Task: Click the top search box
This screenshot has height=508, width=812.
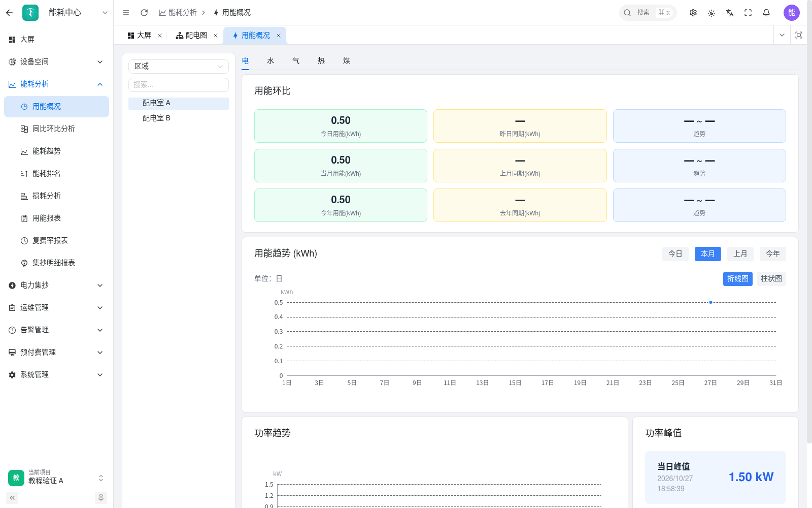Action: pos(648,13)
